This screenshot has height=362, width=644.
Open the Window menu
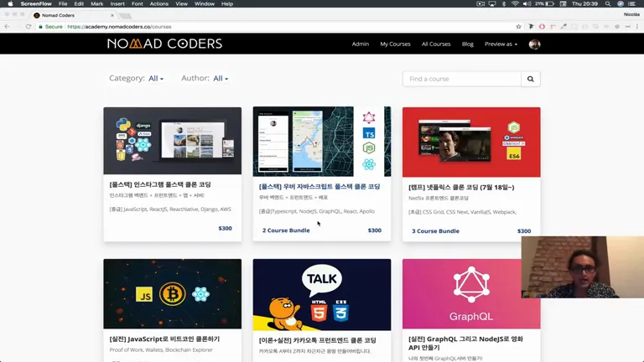[x=205, y=3]
